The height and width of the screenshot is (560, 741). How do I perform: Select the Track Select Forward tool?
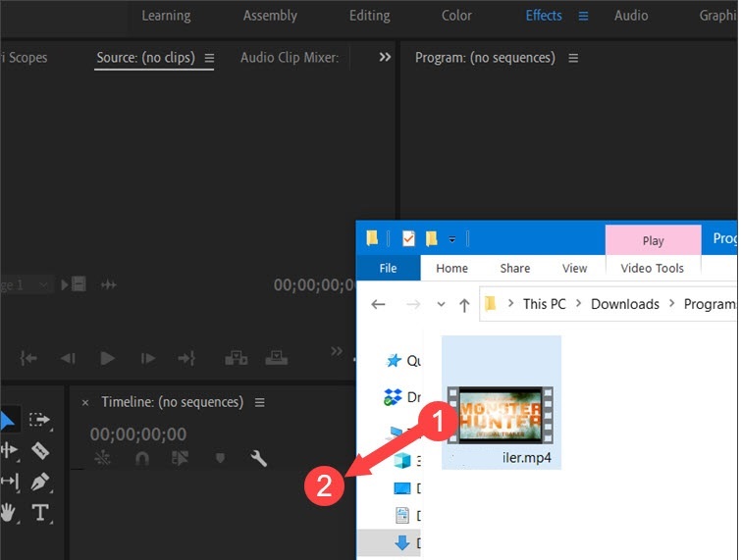39,420
